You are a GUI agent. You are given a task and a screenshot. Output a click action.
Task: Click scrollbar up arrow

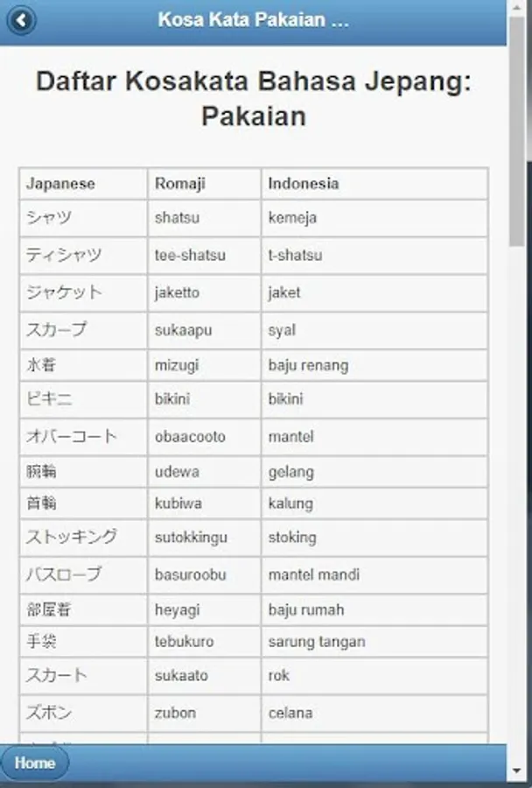(x=518, y=7)
